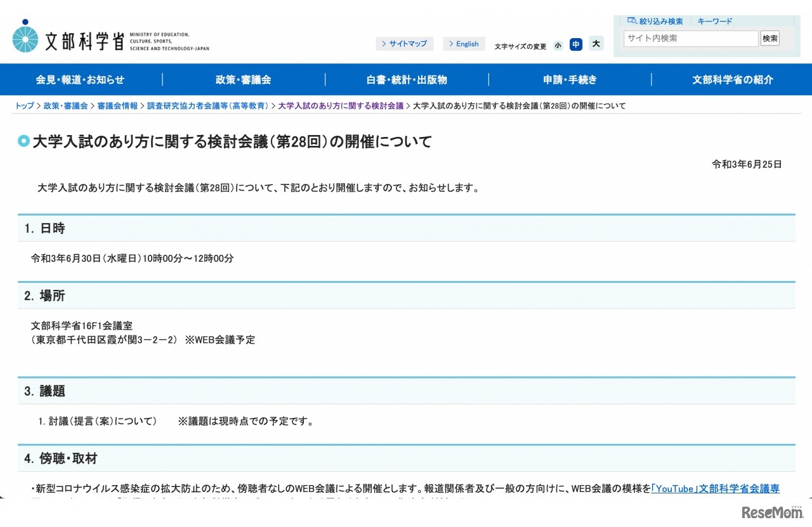Switch text size to 大 (large)

(x=595, y=45)
